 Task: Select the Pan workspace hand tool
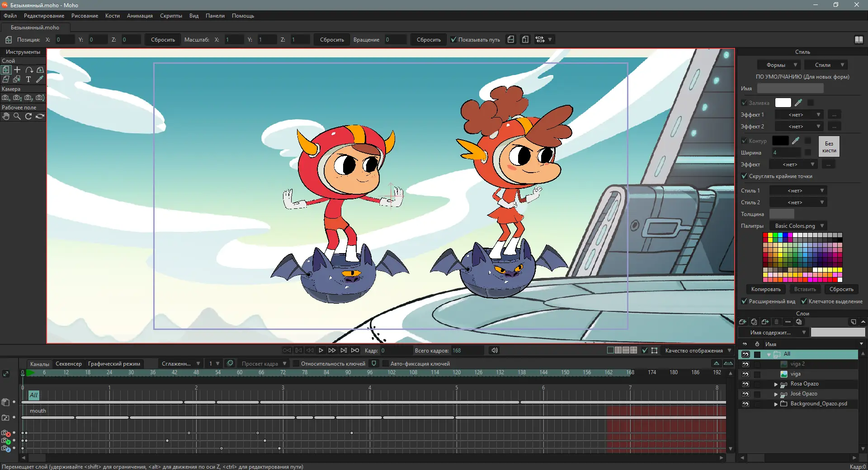6,116
